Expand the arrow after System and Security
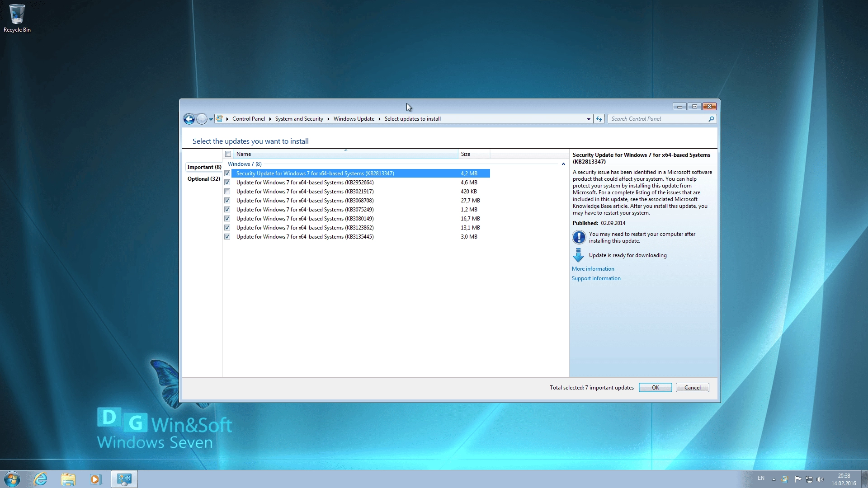The height and width of the screenshot is (488, 868). pos(328,119)
